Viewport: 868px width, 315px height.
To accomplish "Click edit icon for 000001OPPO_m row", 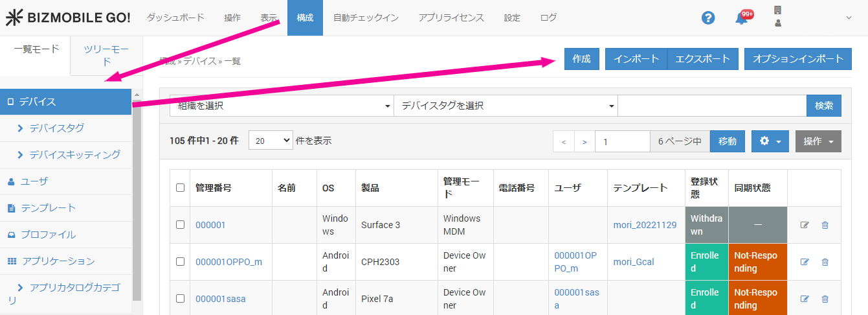I will [805, 262].
